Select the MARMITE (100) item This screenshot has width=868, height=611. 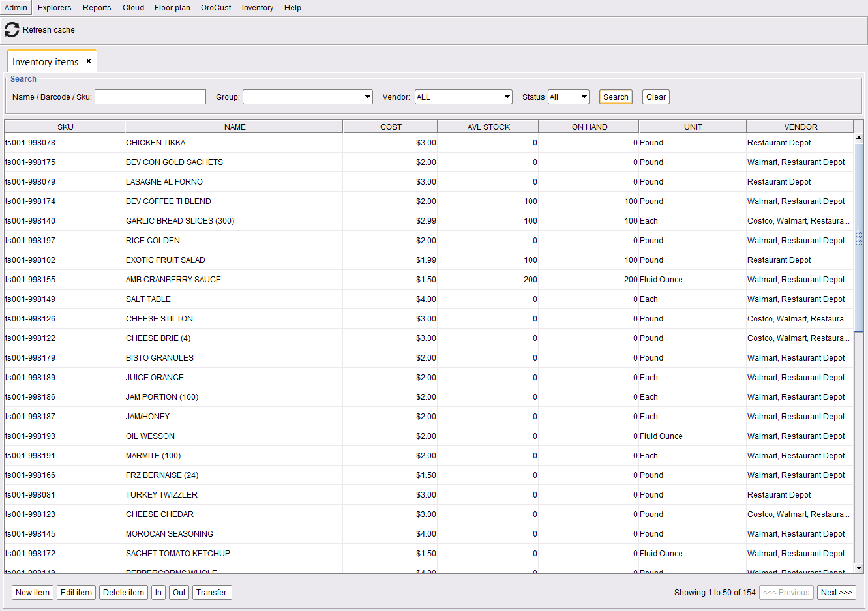click(429, 456)
